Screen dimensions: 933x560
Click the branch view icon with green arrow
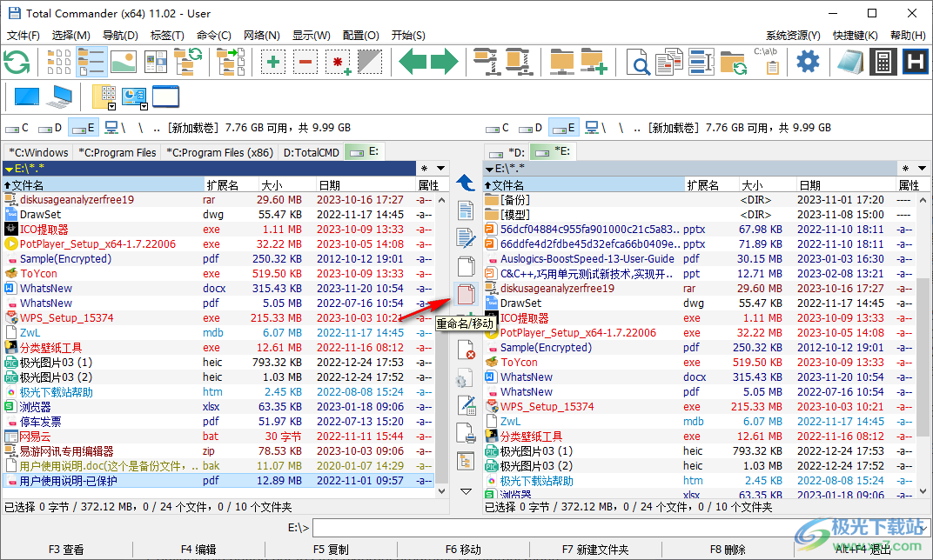(x=231, y=62)
